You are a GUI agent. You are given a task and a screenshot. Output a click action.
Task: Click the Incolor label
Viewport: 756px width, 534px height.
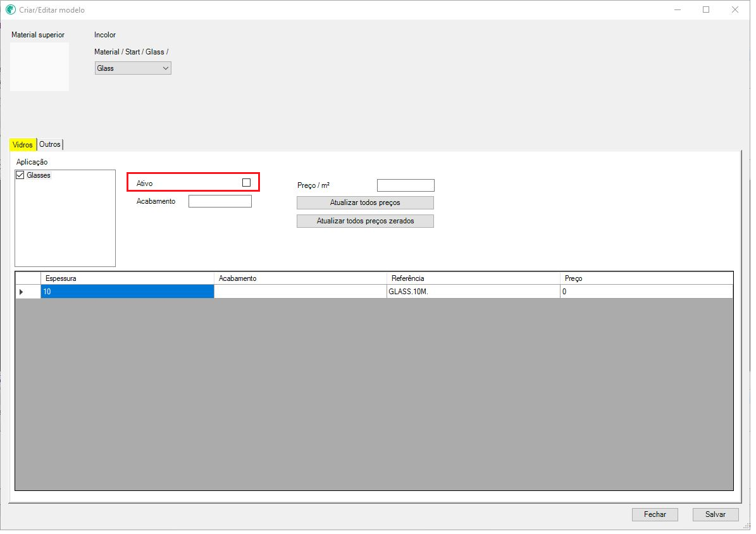(x=106, y=35)
